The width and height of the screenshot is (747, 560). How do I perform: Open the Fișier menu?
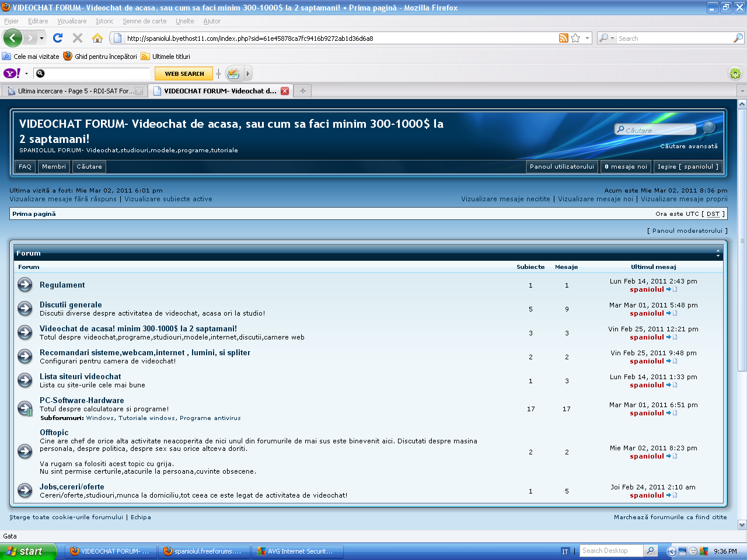tap(11, 21)
